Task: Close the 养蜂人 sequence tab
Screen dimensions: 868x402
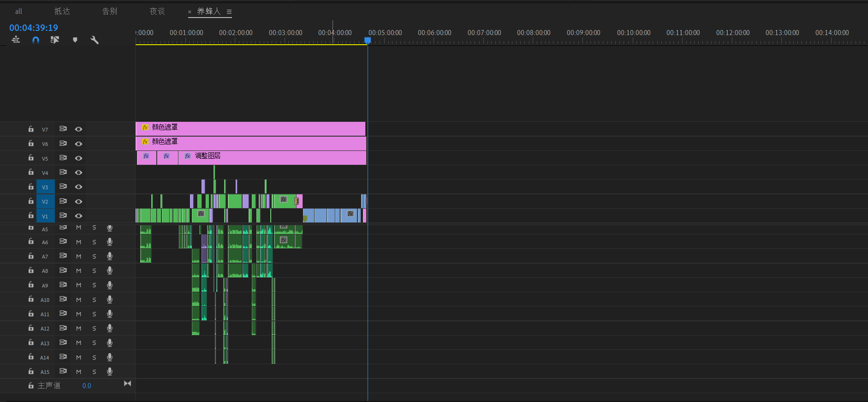Action: point(190,12)
